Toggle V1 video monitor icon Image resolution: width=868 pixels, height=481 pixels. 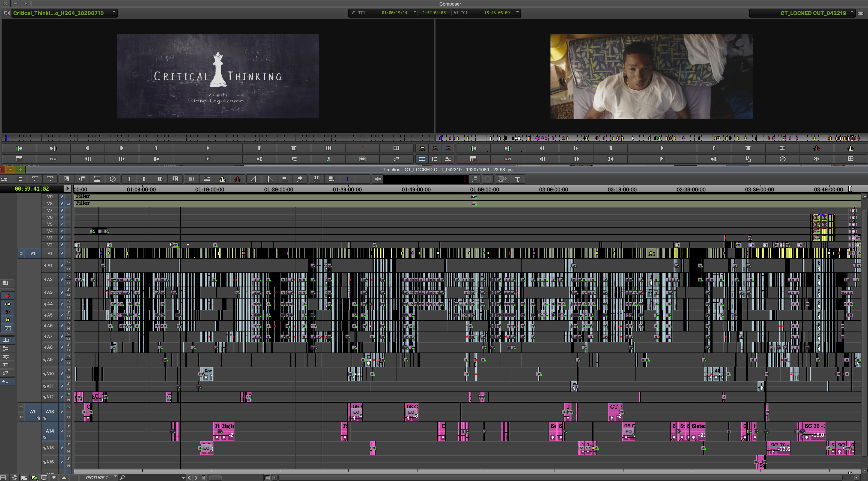point(21,254)
